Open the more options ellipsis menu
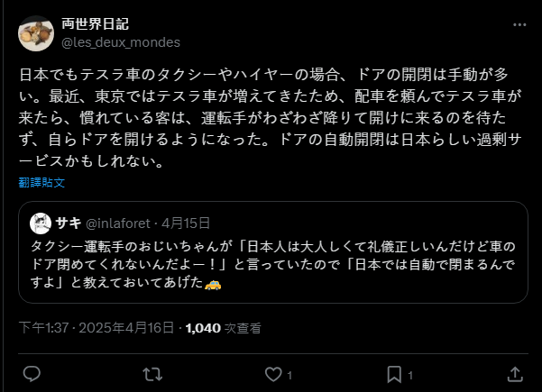This screenshot has width=542, height=392. [519, 24]
